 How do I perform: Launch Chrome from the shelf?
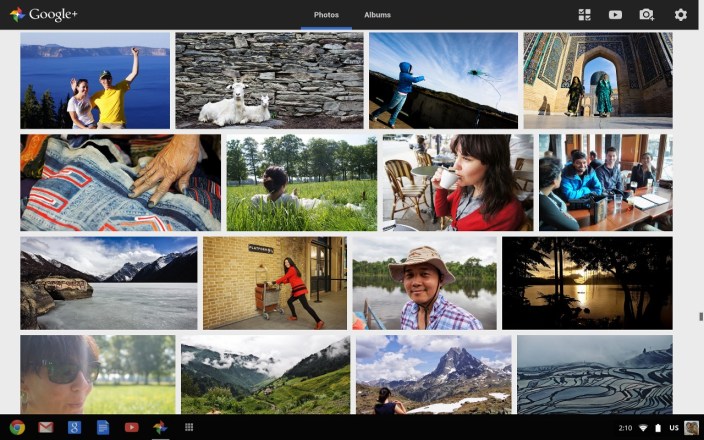[x=17, y=427]
